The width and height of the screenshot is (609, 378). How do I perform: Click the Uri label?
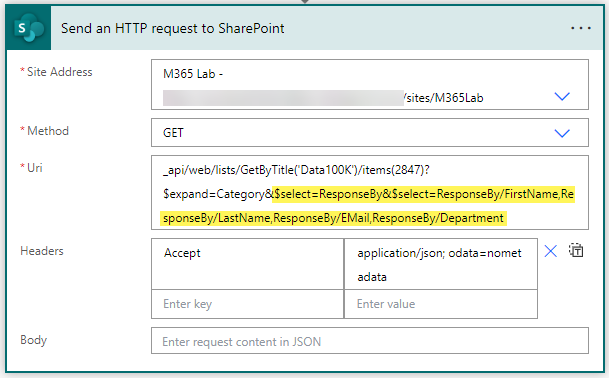(x=35, y=168)
